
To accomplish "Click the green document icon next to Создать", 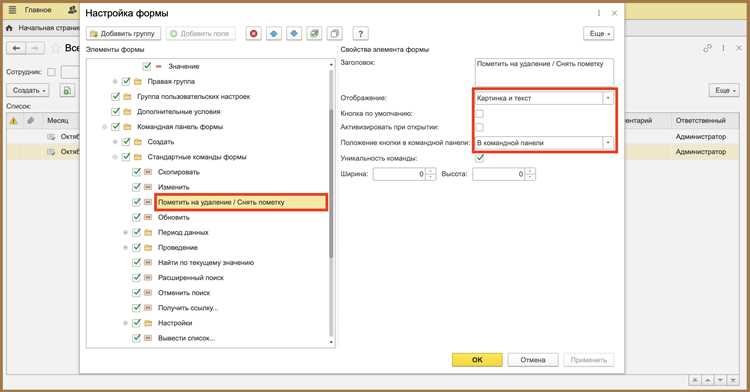I will (x=67, y=90).
